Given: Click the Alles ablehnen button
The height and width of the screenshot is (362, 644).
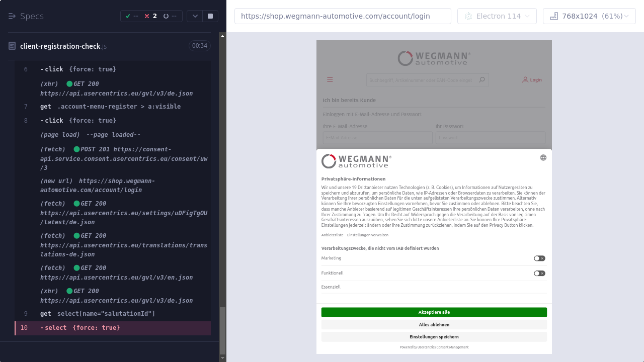Looking at the screenshot, I should 434,325.
